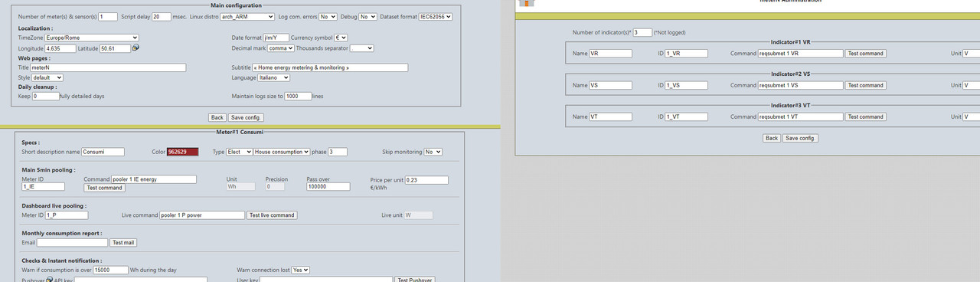
Task: Click the Script delay field
Action: pos(161,16)
